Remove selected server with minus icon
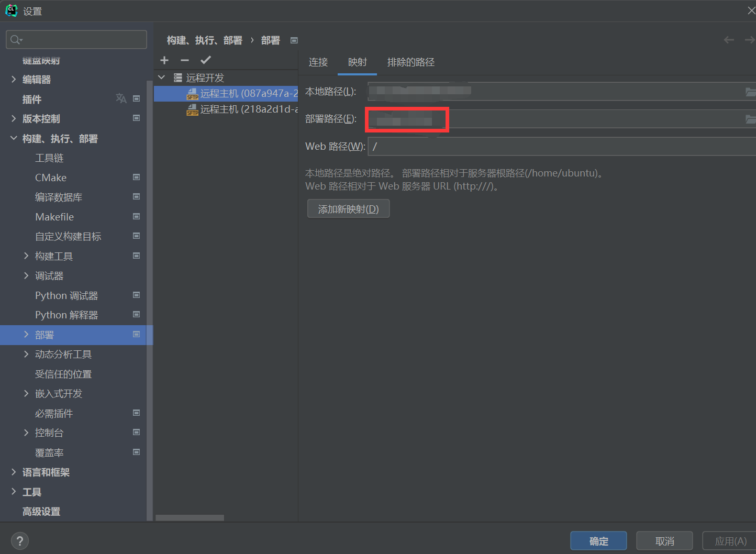 tap(185, 60)
